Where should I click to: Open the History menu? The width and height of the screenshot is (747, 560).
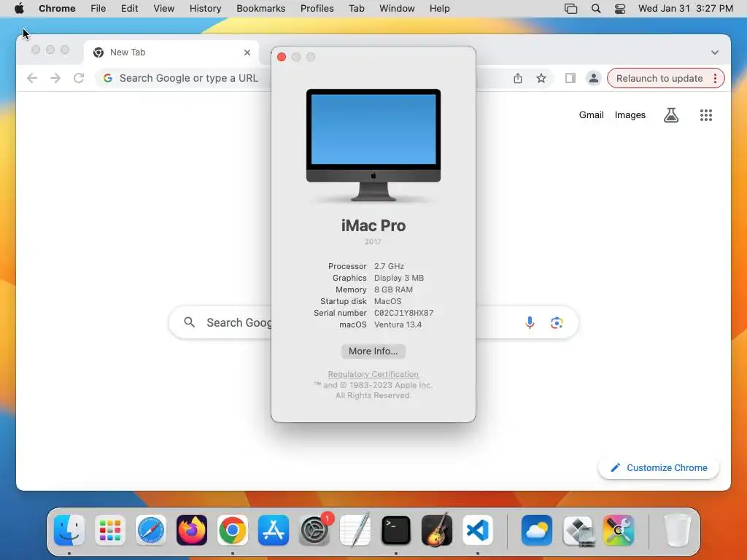pos(205,9)
